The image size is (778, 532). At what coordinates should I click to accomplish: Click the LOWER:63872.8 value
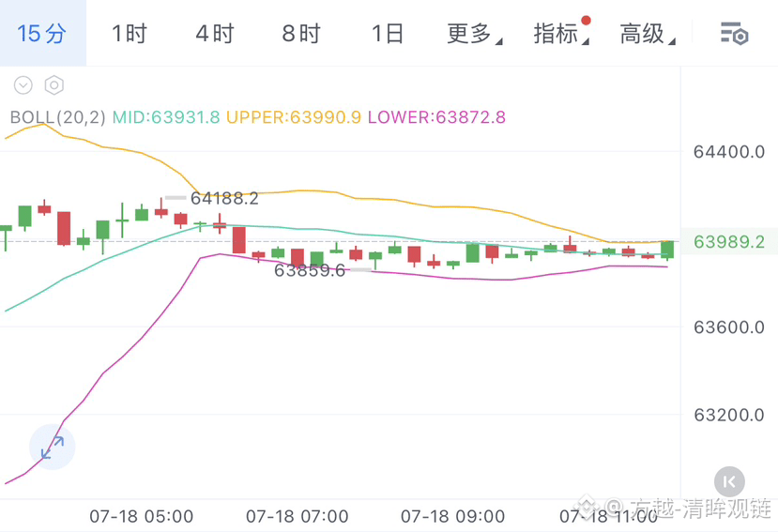coord(436,117)
